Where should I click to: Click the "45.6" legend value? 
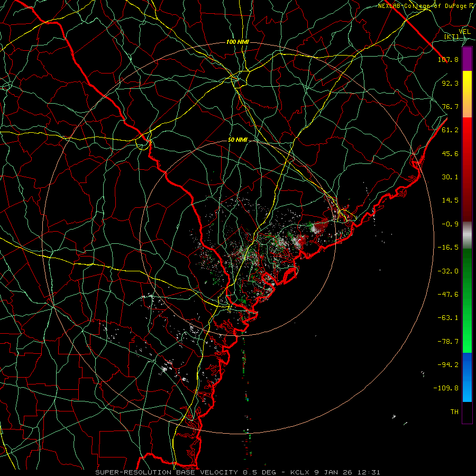pyautogui.click(x=450, y=153)
